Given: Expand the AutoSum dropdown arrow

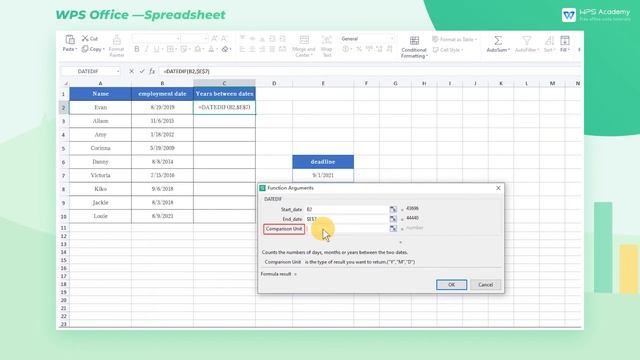Looking at the screenshot, I should (509, 50).
